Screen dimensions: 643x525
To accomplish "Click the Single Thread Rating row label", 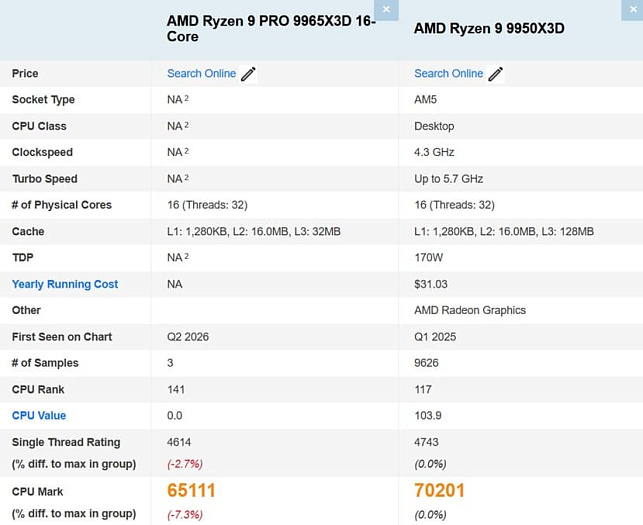I will click(66, 442).
